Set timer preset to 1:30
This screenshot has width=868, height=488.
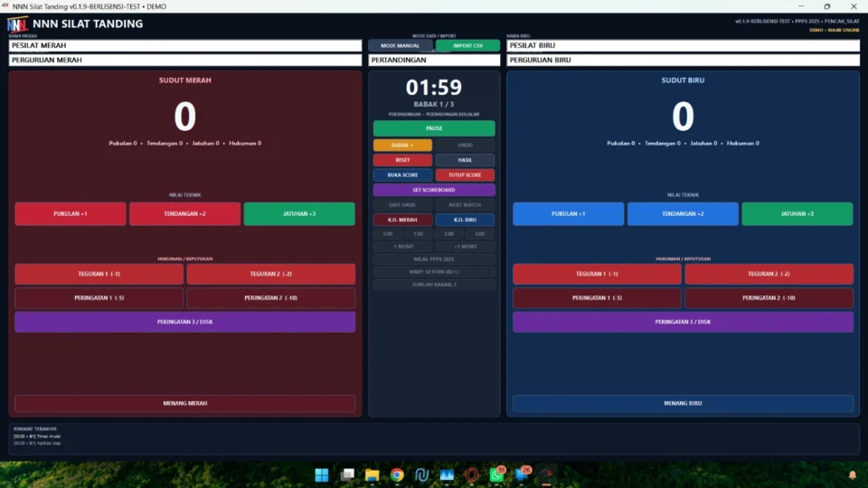pos(418,233)
